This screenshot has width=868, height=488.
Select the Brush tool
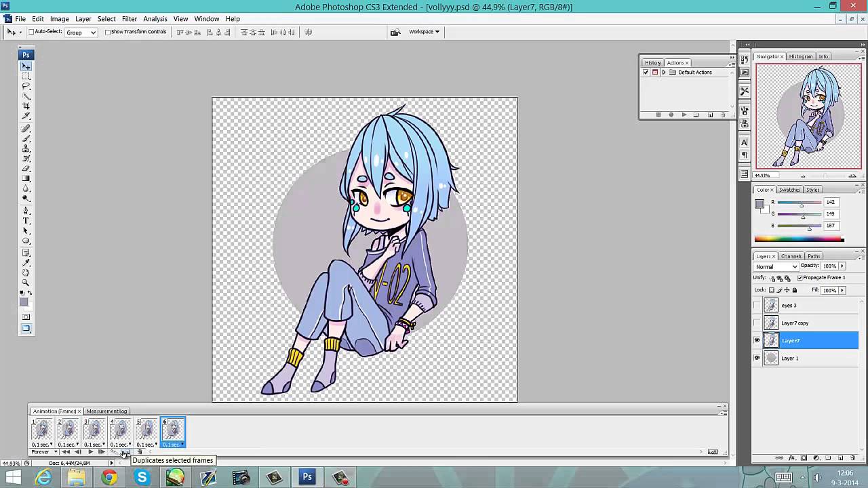coord(26,138)
